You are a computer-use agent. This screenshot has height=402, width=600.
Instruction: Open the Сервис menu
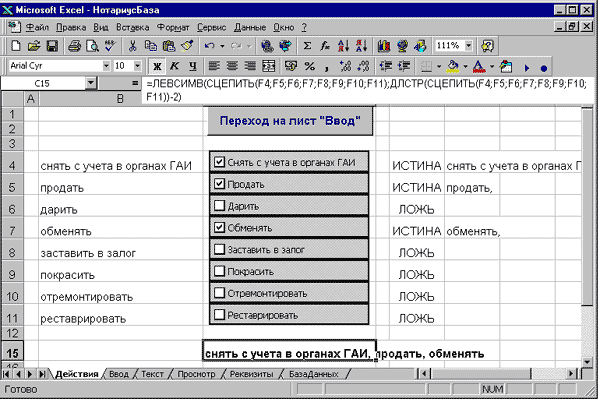click(211, 28)
